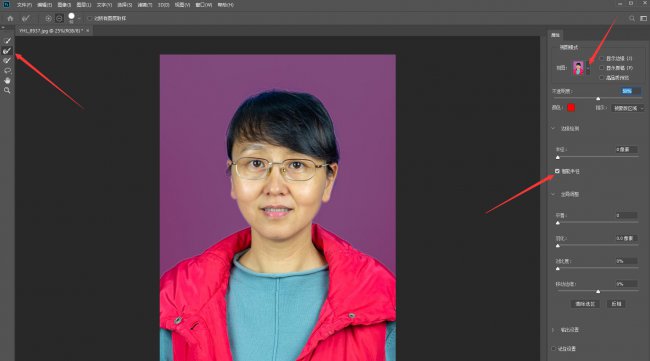Enable the Remember Settings checkbox
Image resolution: width=650 pixels, height=361 pixels.
[553, 349]
